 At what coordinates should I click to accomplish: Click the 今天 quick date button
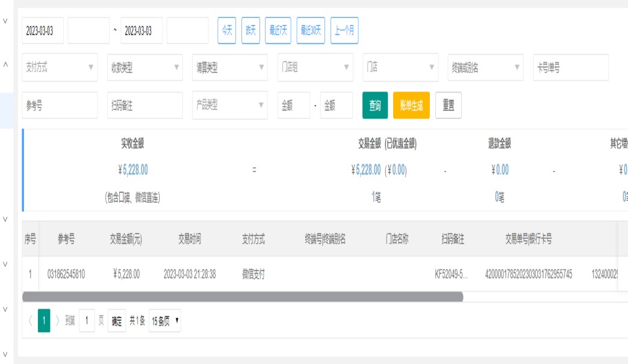[227, 31]
